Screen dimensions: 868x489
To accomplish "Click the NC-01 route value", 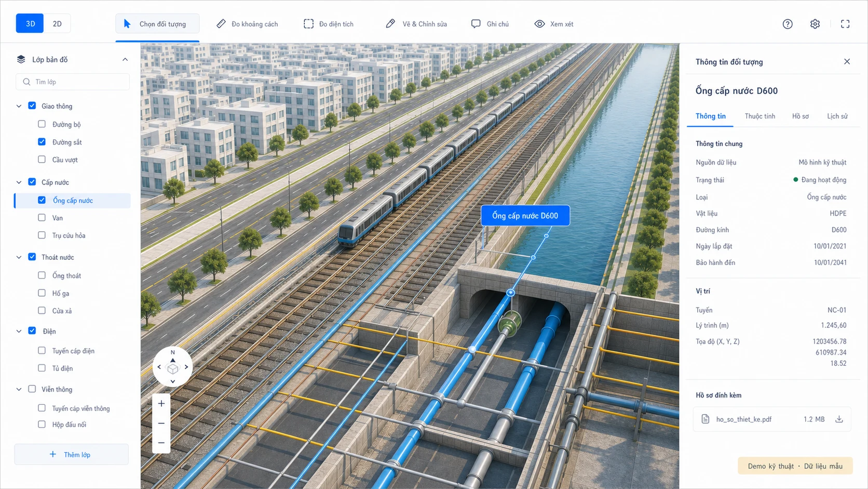I will click(837, 310).
